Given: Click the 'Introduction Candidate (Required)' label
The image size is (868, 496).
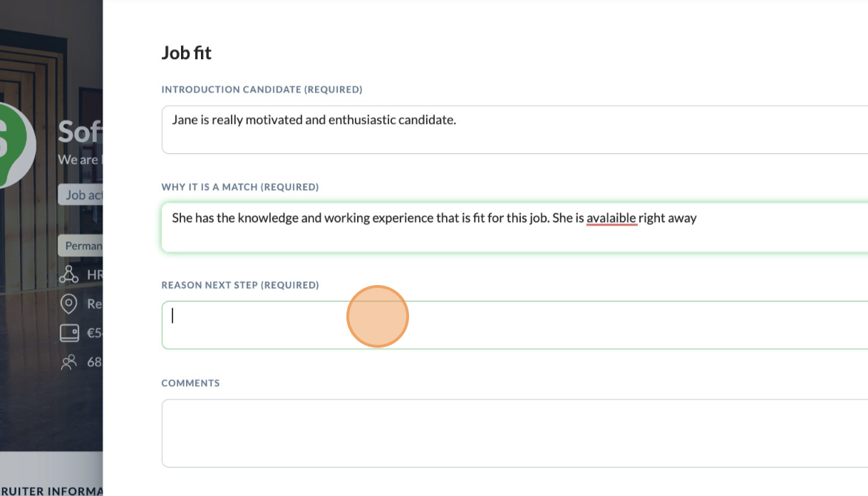Looking at the screenshot, I should (x=262, y=90).
